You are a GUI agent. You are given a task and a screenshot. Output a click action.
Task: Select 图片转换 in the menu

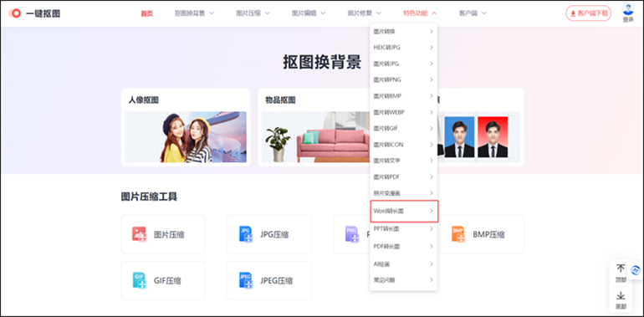pyautogui.click(x=403, y=31)
